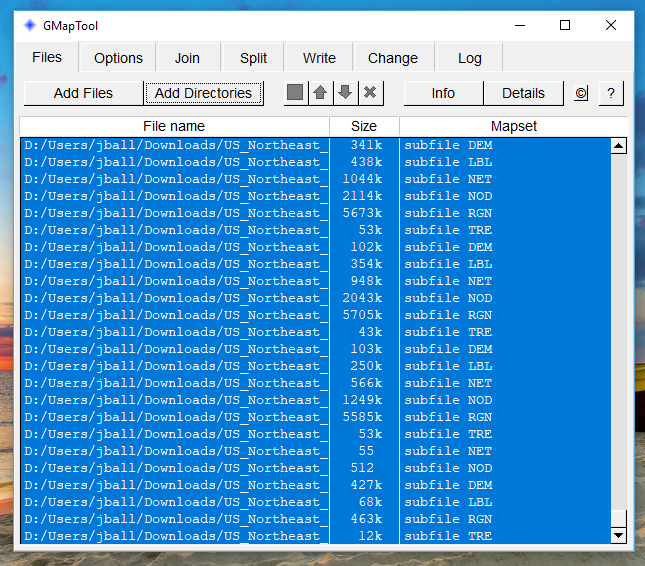Click the Add Files button

coord(83,93)
